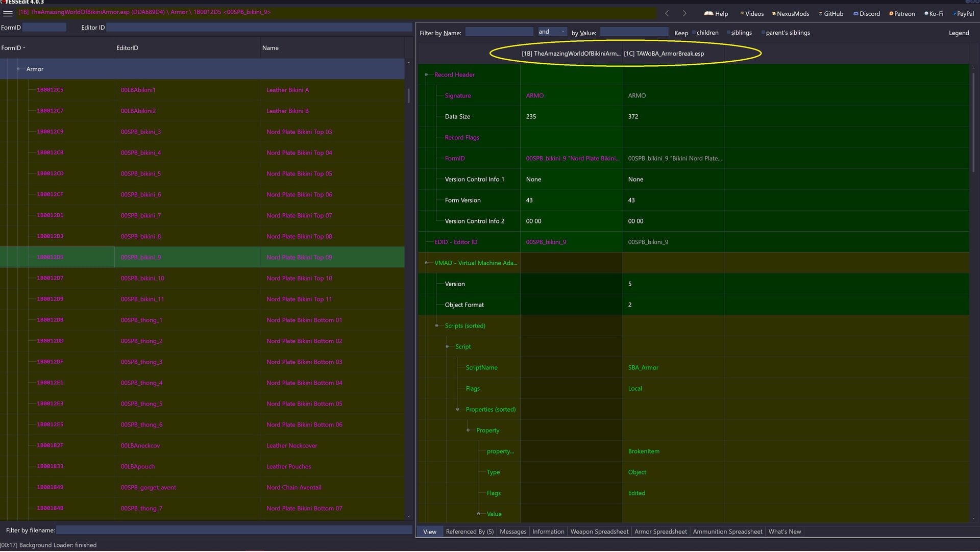Toggle the Keep children checkbox
The height and width of the screenshot is (552, 980).
(694, 33)
